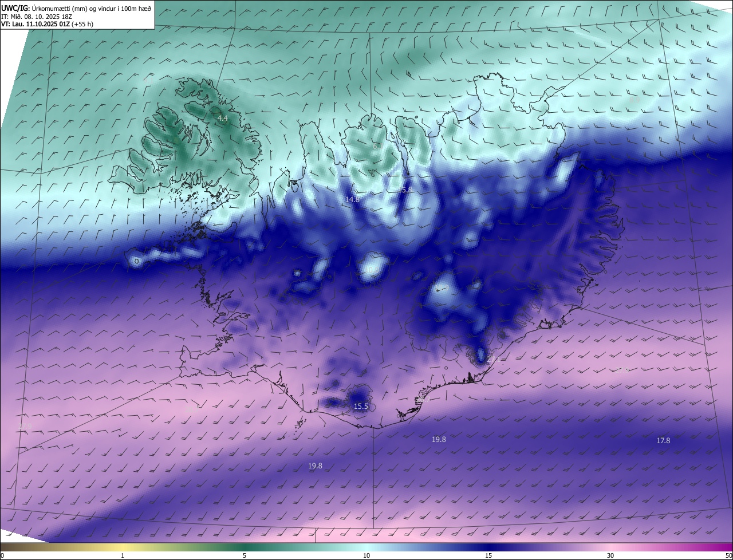733x560 pixels.
Task: Click the 17.8 value label over the sea
Action: tap(663, 440)
